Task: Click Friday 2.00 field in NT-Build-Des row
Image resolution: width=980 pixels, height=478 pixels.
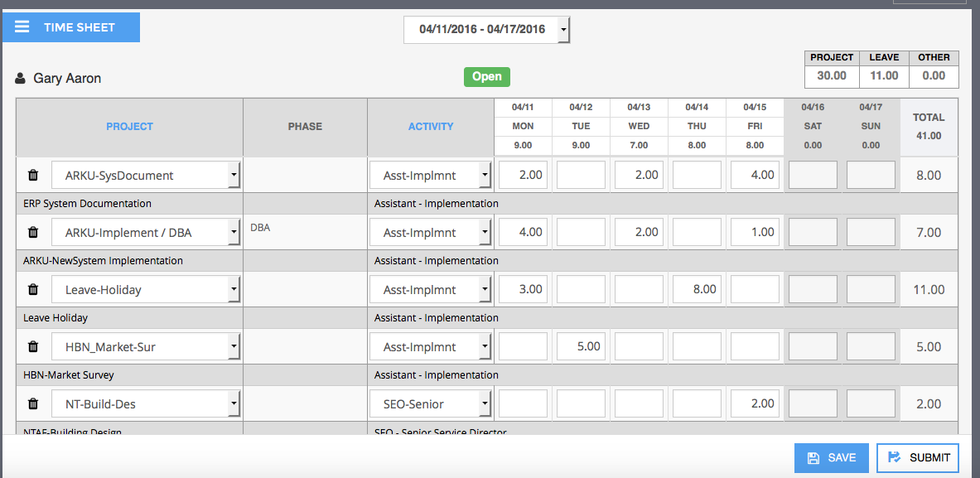Action: point(755,404)
